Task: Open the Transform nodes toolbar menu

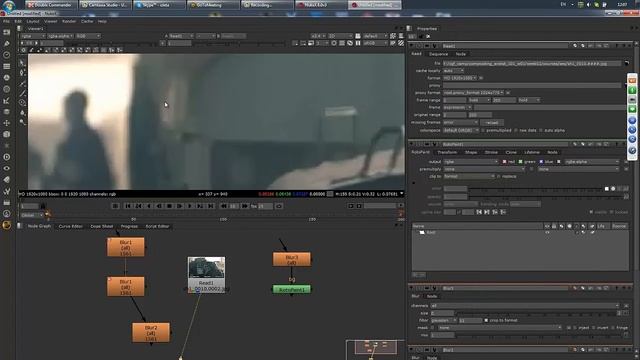Action: tap(7, 123)
